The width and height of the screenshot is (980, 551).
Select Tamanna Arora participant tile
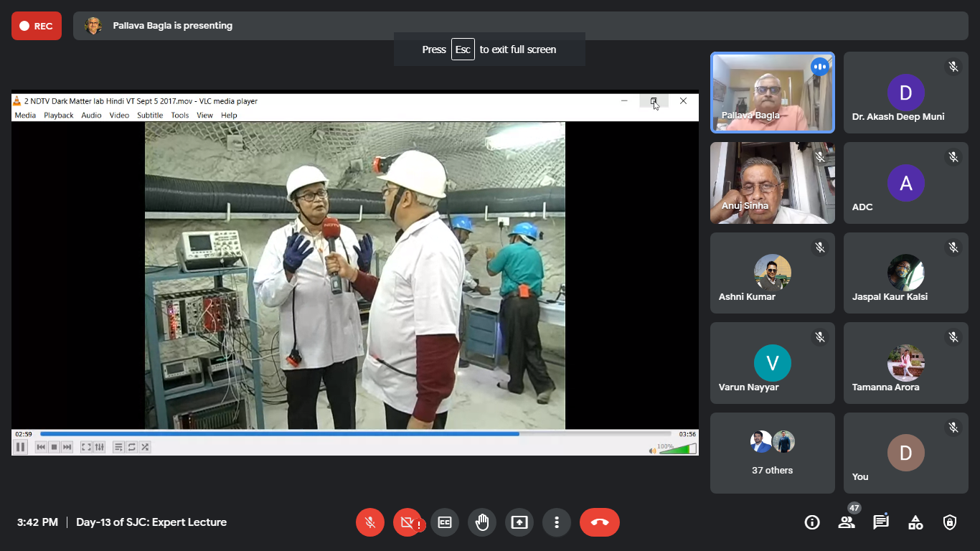click(906, 363)
